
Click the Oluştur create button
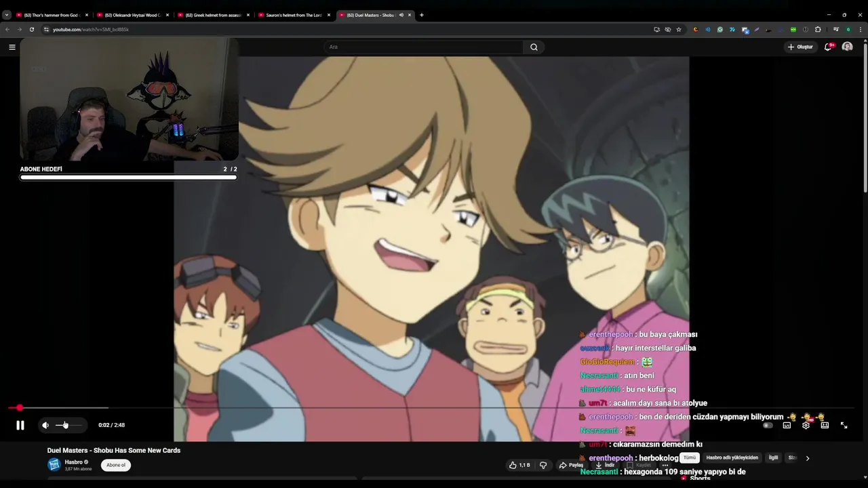click(800, 47)
